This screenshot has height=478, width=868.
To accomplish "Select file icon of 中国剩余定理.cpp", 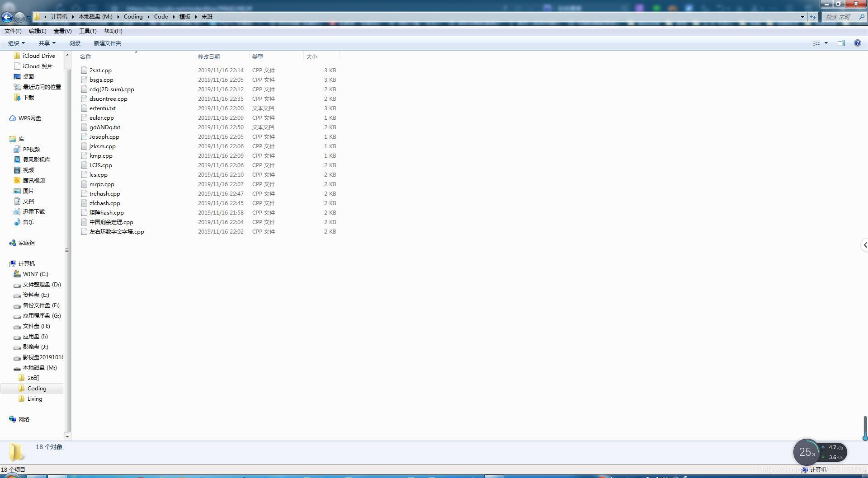I will 84,222.
